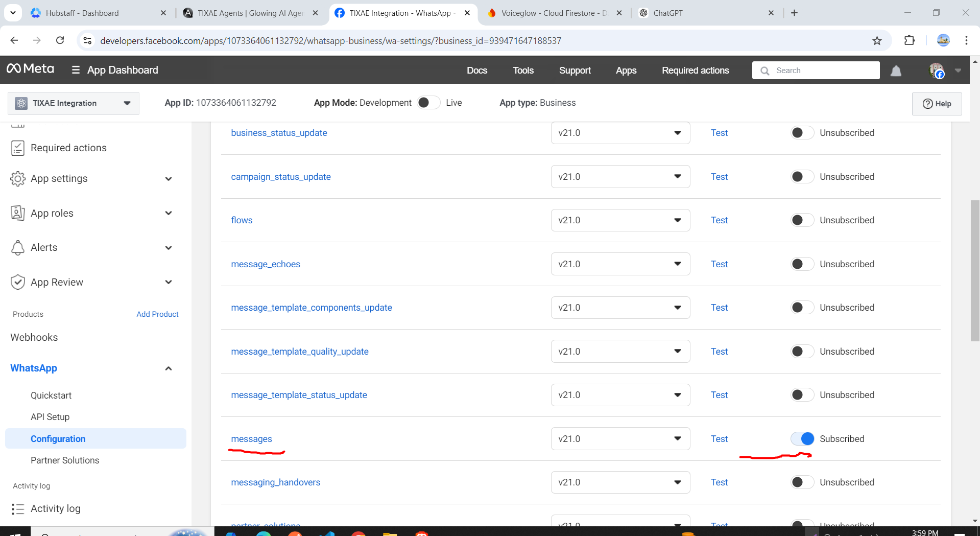
Task: Open version dropdown for campaign_status_update
Action: [620, 177]
